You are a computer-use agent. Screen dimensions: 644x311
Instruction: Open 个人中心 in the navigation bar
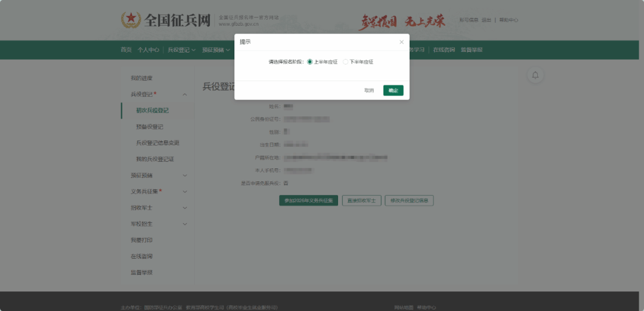(147, 50)
